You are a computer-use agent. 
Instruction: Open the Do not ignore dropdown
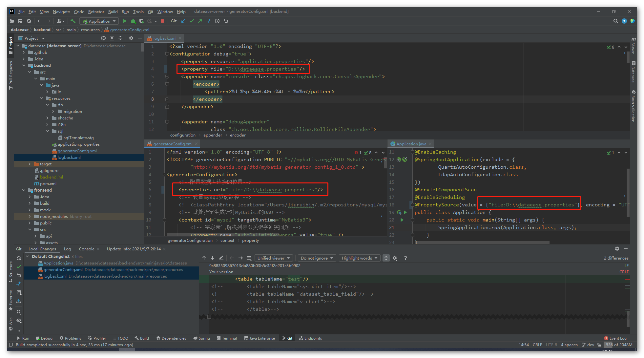click(317, 258)
